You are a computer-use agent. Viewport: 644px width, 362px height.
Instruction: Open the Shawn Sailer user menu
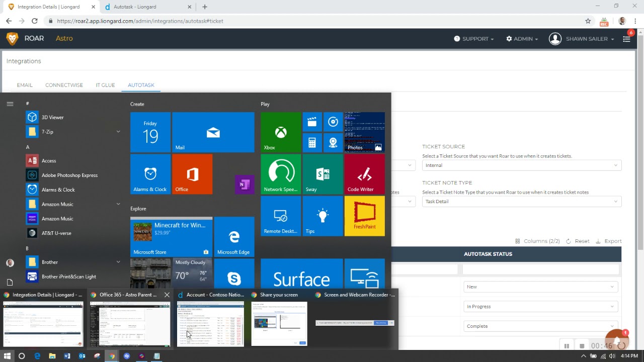[582, 39]
